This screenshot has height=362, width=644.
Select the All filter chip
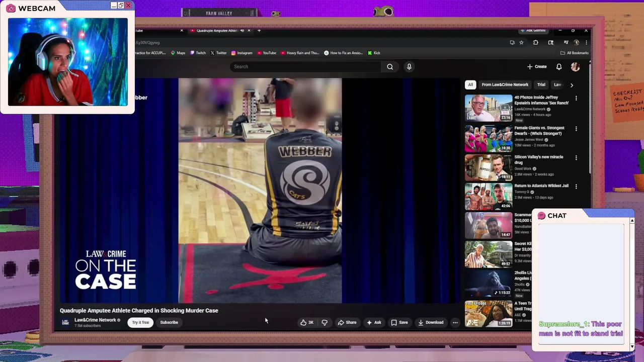point(470,84)
